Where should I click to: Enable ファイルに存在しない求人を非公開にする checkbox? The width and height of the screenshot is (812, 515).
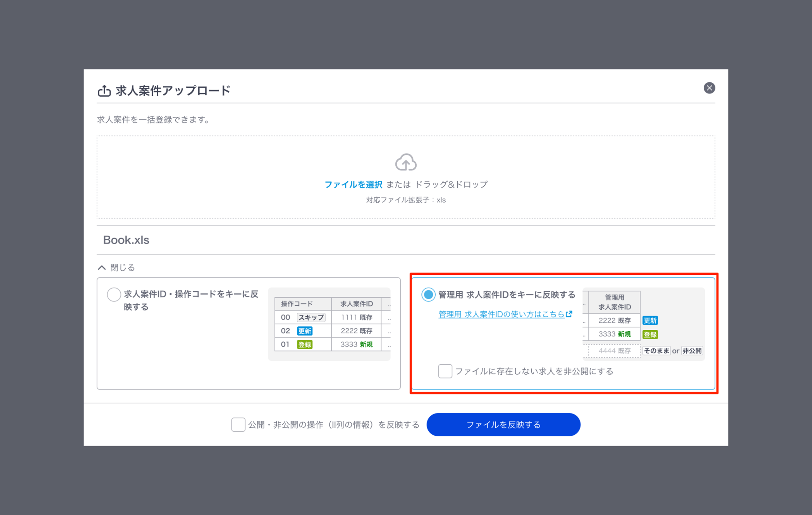coord(445,371)
